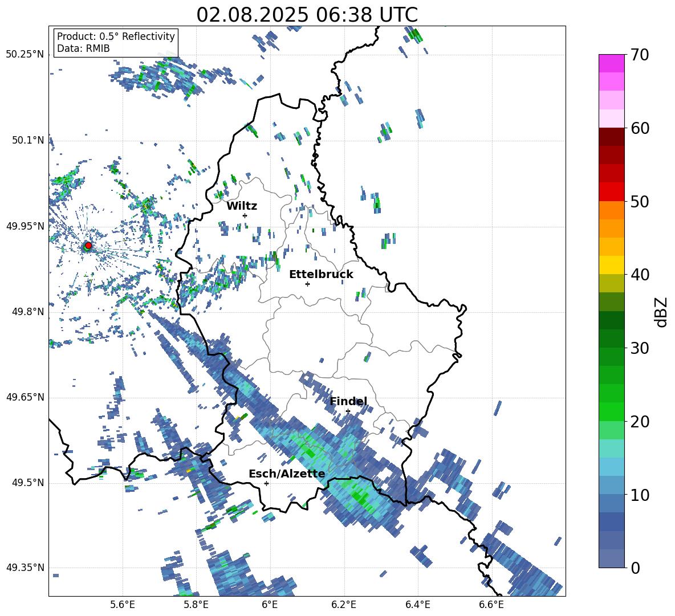The height and width of the screenshot is (616, 675).
Task: Click the colorbar tick value 30
Action: click(640, 348)
